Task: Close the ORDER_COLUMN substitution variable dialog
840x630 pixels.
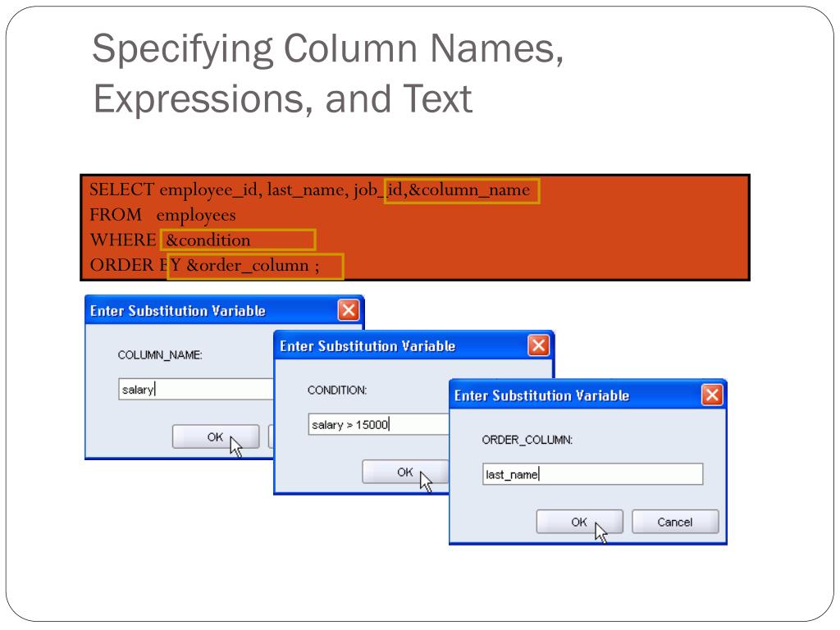Action: [712, 395]
